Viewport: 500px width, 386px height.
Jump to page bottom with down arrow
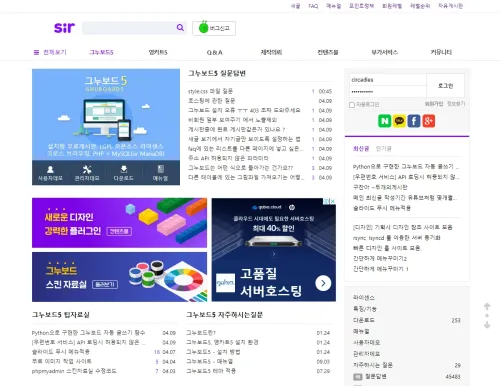[487, 324]
